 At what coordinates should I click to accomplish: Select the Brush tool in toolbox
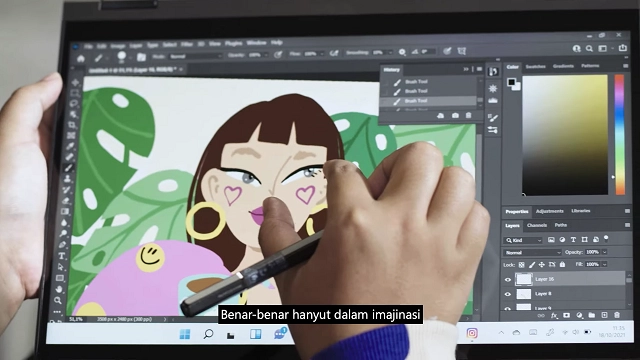(x=69, y=168)
